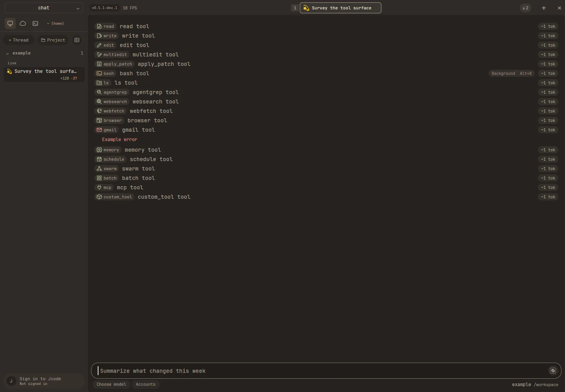565x392 pixels.
Task: Create a new Thread
Action: point(18,40)
